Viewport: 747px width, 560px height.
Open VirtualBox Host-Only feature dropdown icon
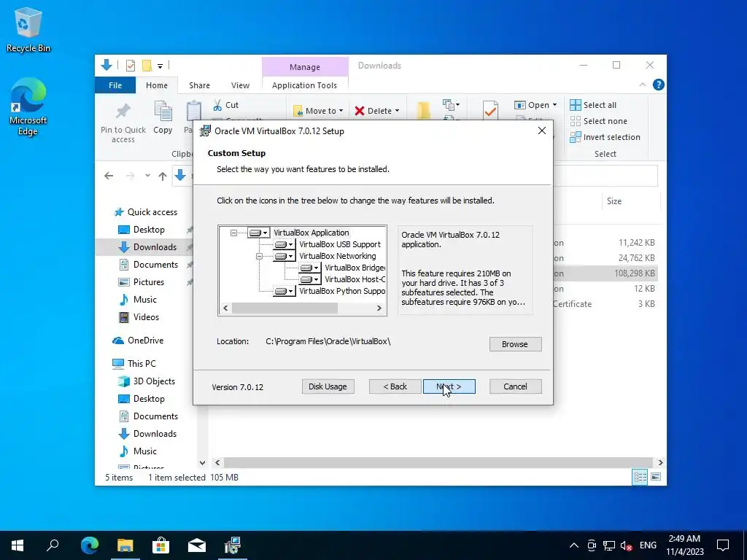(x=309, y=279)
